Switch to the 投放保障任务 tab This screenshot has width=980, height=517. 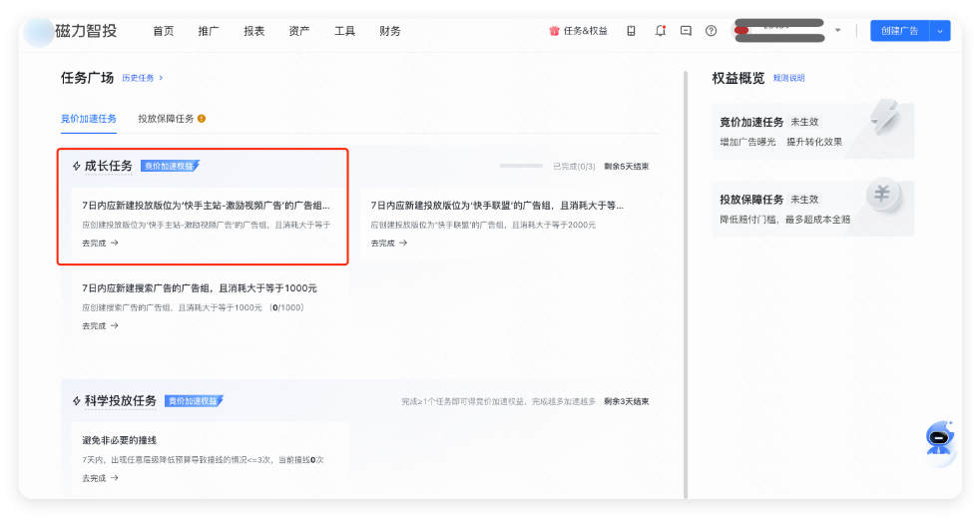tap(166, 119)
